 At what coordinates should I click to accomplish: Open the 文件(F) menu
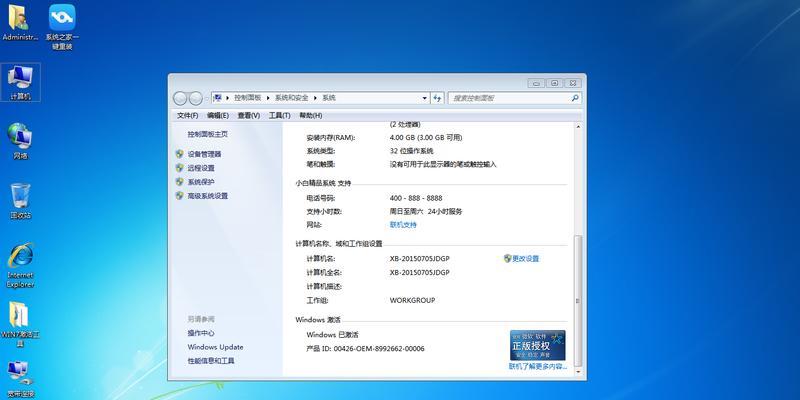(x=187, y=115)
